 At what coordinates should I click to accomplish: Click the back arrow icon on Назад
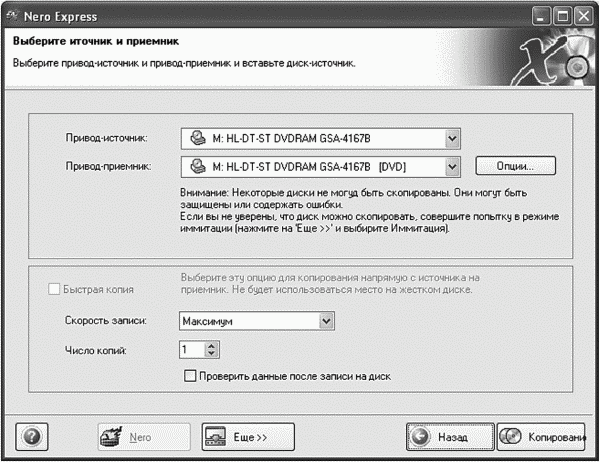click(x=420, y=436)
